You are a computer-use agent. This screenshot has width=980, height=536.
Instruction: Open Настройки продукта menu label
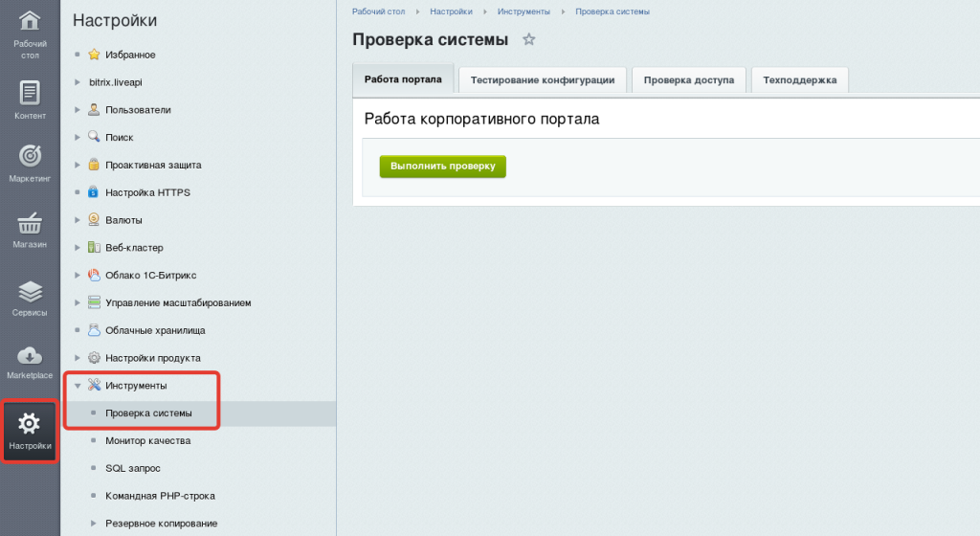point(153,358)
